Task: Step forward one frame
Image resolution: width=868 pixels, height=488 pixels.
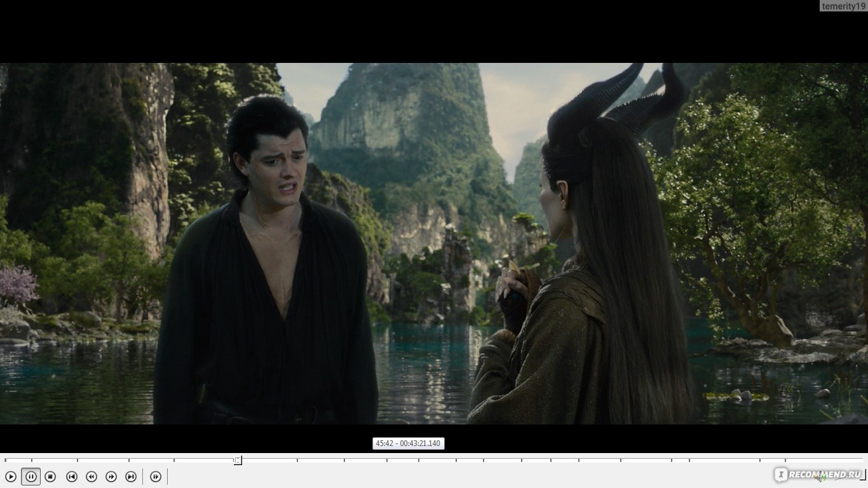Action: [156, 477]
